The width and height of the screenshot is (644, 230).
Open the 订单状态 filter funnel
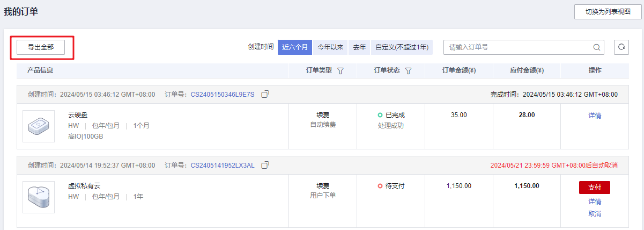pyautogui.click(x=408, y=70)
